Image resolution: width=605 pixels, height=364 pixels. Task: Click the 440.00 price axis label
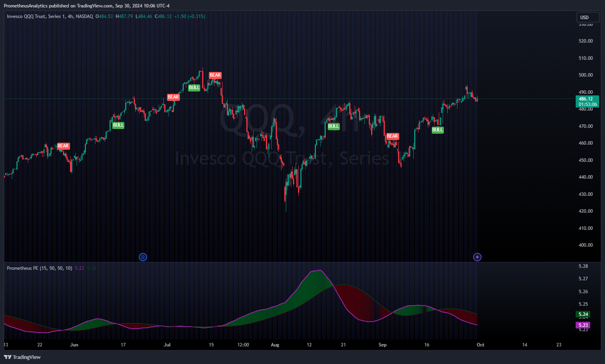(585, 177)
